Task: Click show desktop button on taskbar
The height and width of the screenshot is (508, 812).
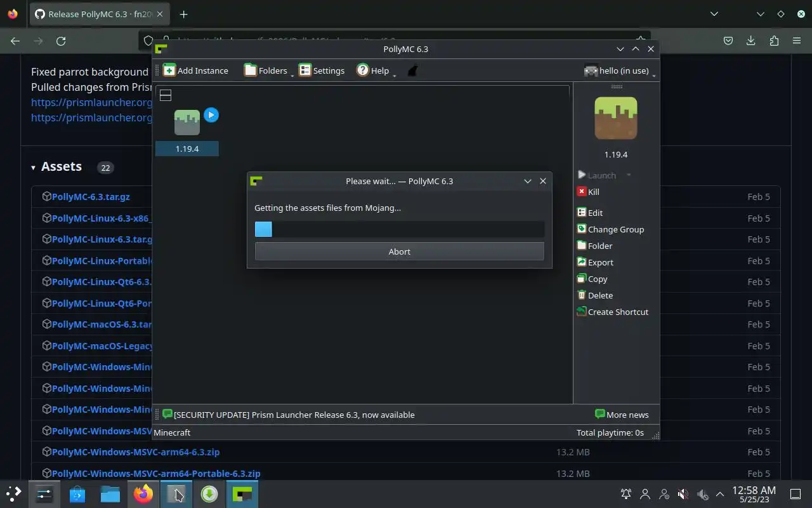Action: tap(796, 494)
